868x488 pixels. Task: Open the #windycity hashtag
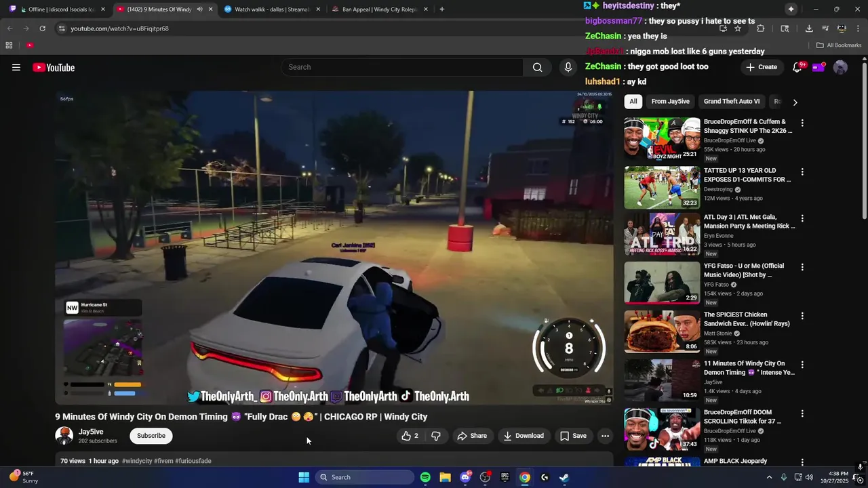pos(137,461)
